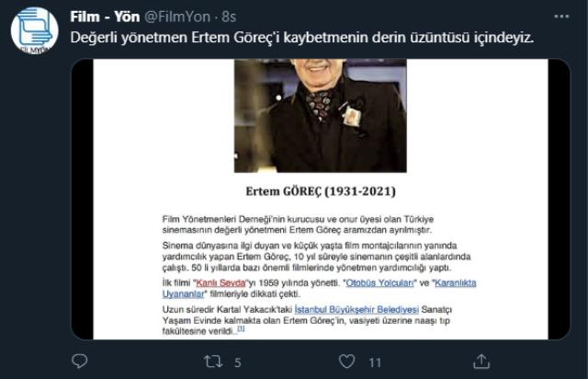Screen dimensions: 588x379
Task: Click the paragraph starting Sinema dünyasına
Action: [x=316, y=257]
